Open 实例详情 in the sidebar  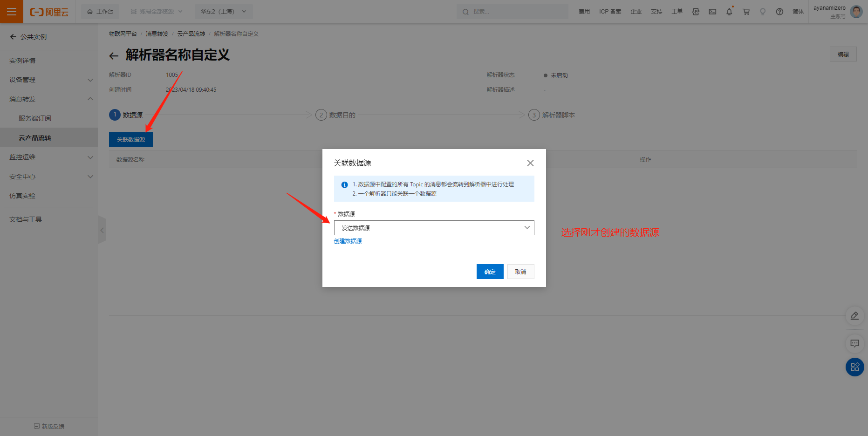point(22,61)
